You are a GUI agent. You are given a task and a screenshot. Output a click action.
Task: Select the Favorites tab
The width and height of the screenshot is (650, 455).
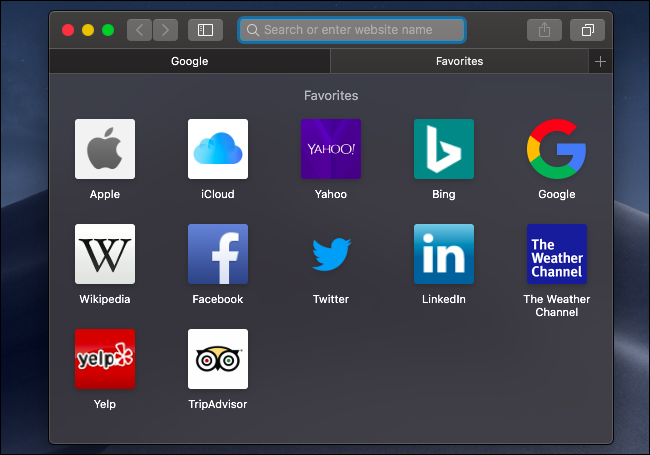click(459, 61)
